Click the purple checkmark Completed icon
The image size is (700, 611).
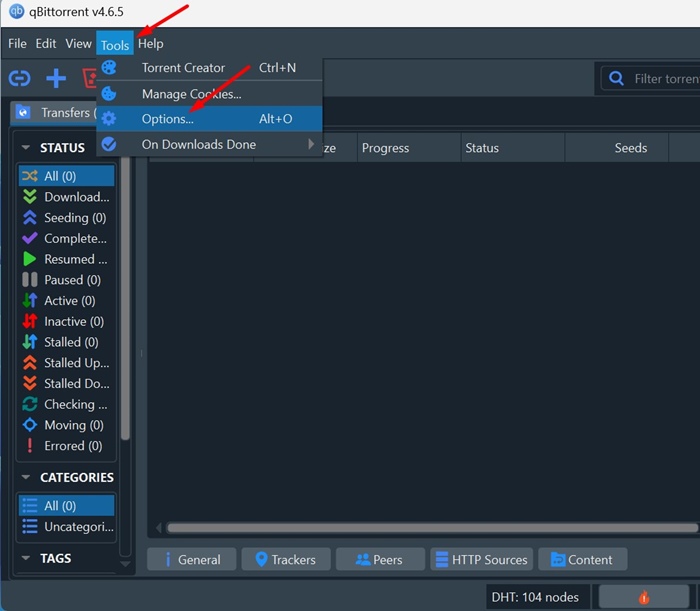(x=30, y=238)
